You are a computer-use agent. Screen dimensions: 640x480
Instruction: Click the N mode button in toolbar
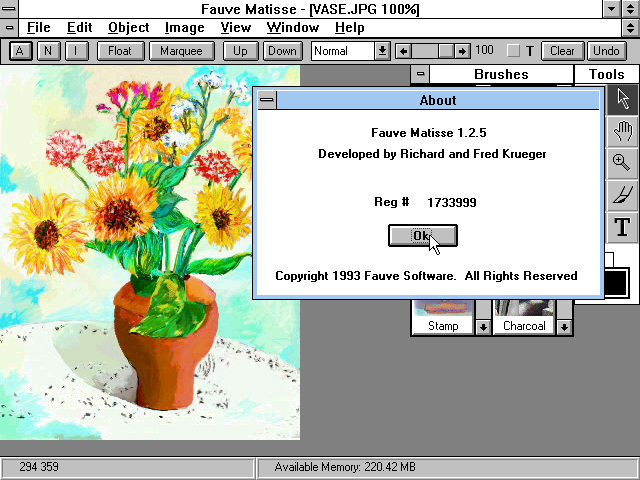pyautogui.click(x=49, y=51)
